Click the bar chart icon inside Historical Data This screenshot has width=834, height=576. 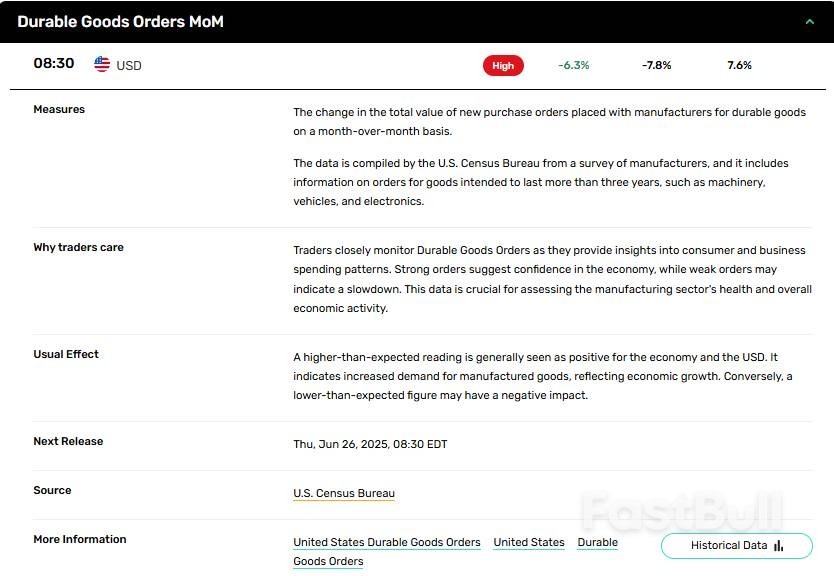pyautogui.click(x=777, y=546)
